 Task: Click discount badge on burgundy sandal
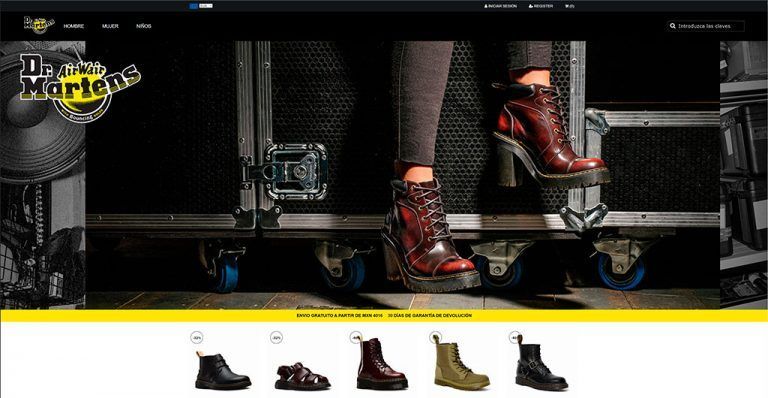click(276, 337)
